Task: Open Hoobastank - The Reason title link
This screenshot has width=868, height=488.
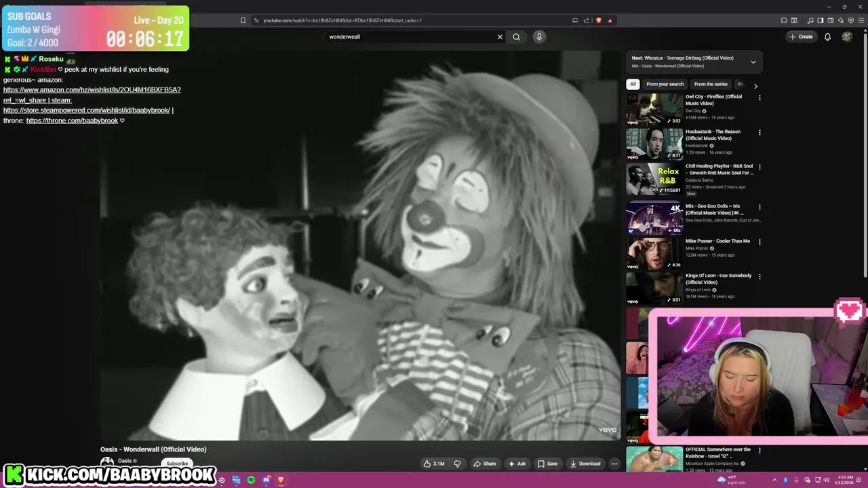Action: click(x=713, y=135)
